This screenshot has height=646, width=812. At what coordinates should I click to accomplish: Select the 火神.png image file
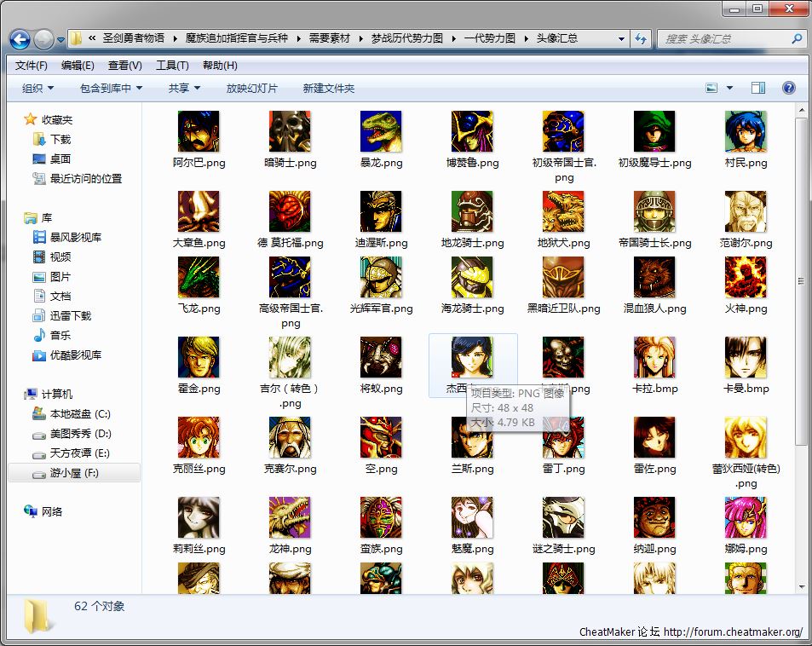[x=746, y=278]
